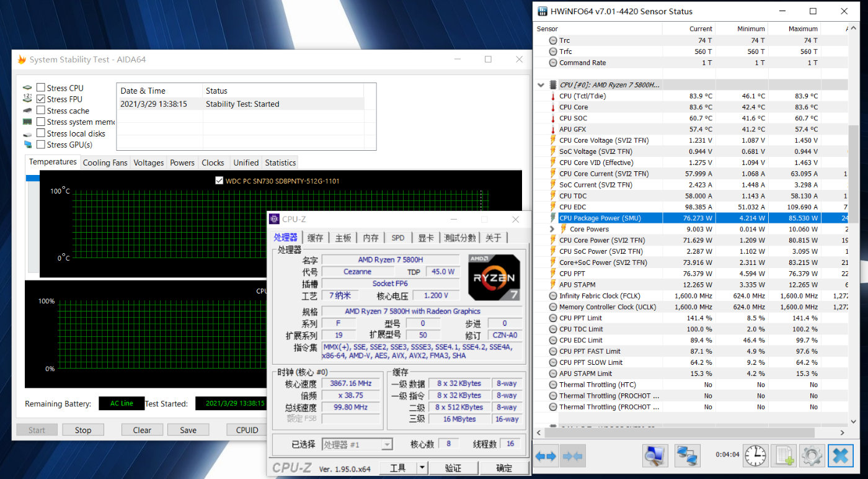The image size is (868, 479).
Task: Open the 内存 tab in CPU-Z
Action: [x=371, y=238]
